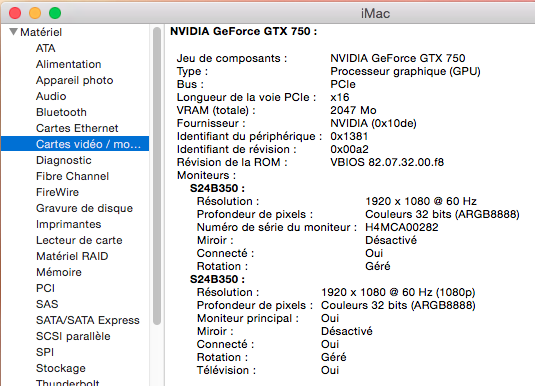
Task: Click the NVIDIA GeForce GTX 750 heading
Action: tap(244, 31)
